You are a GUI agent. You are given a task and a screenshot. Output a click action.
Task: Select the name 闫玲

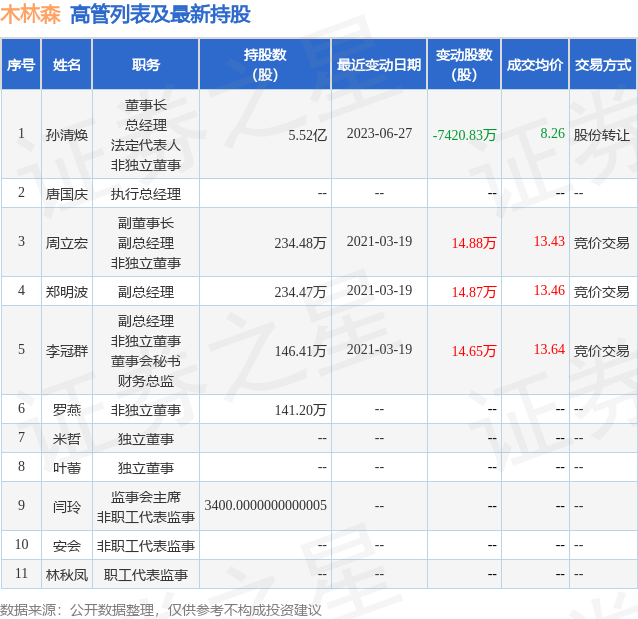tap(67, 507)
